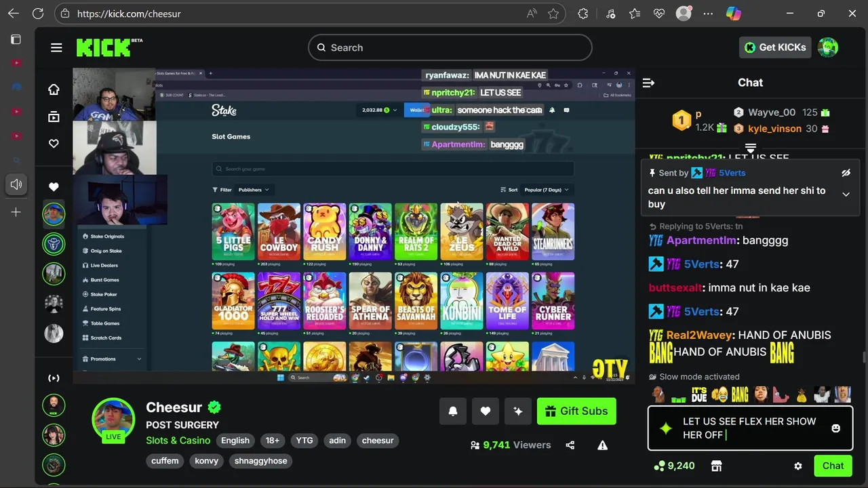Open kyle_vinson in the gift leaderboard
Image resolution: width=868 pixels, height=488 pixels.
774,129
